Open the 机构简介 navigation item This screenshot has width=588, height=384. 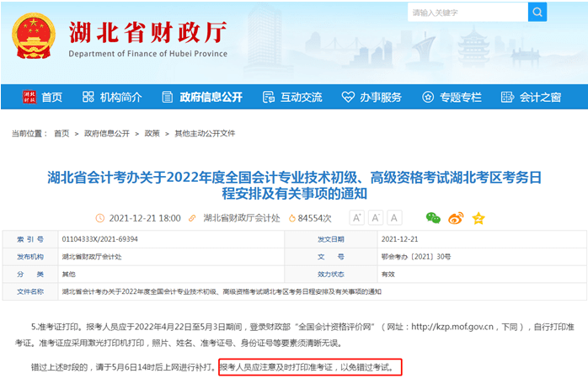tap(120, 97)
